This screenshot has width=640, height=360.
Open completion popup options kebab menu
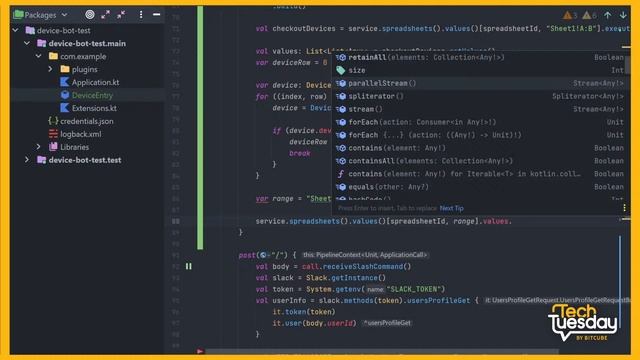pyautogui.click(x=624, y=208)
